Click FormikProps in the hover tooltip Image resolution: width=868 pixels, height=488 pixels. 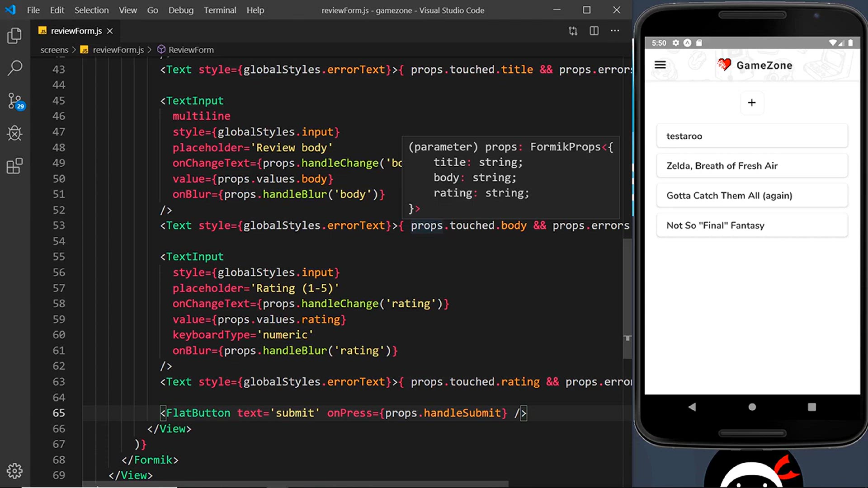click(566, 147)
